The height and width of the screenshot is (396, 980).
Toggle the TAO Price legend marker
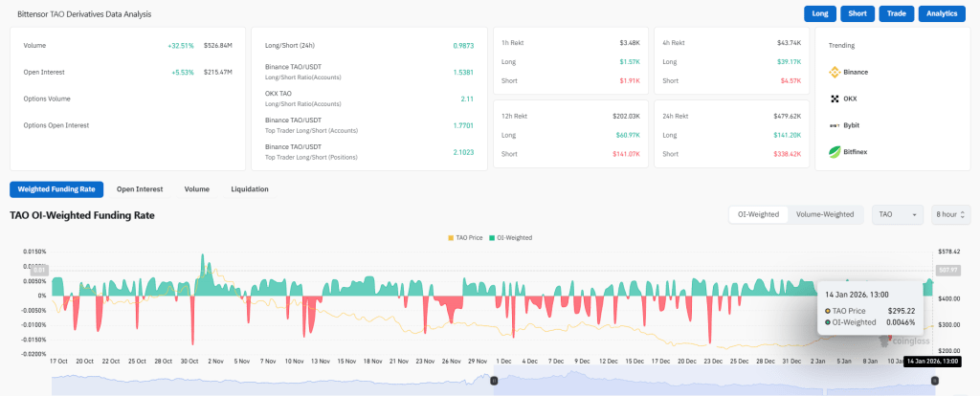coord(452,238)
